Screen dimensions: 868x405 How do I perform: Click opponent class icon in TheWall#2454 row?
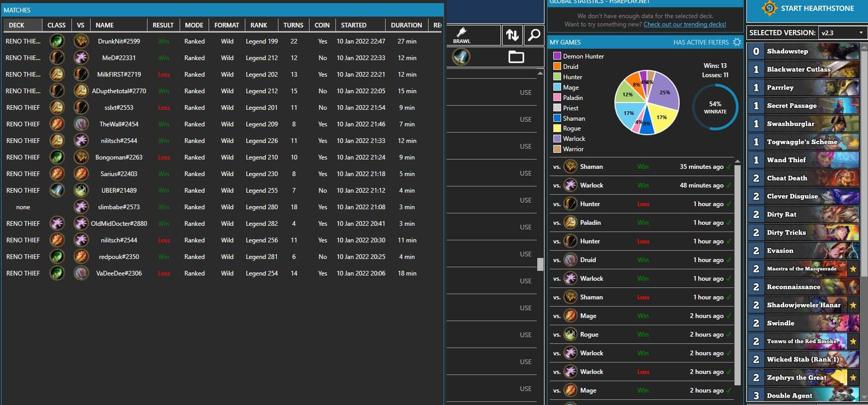click(x=81, y=124)
